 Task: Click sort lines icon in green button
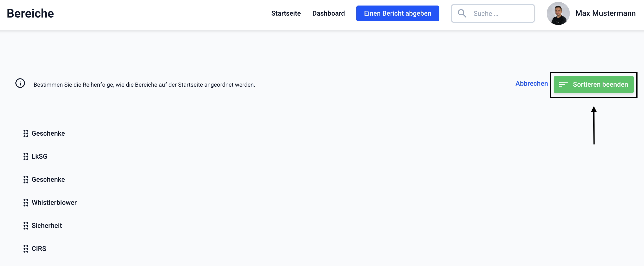point(563,85)
